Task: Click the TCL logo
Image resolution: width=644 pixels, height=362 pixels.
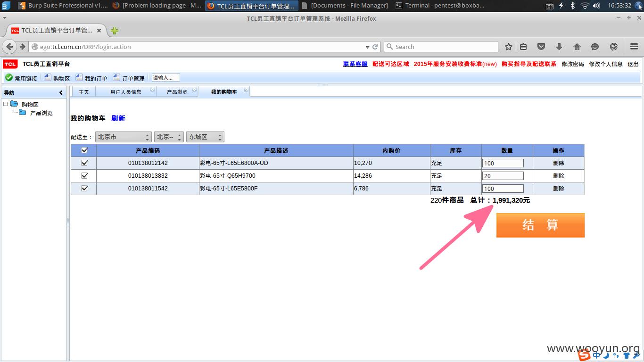Action: point(10,64)
